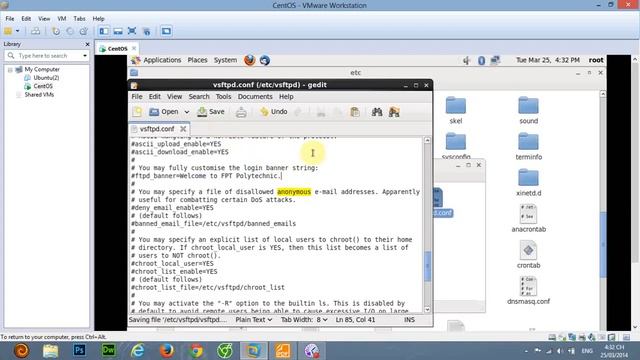
Task: Open Find with the binoculars icon
Action: click(x=377, y=112)
